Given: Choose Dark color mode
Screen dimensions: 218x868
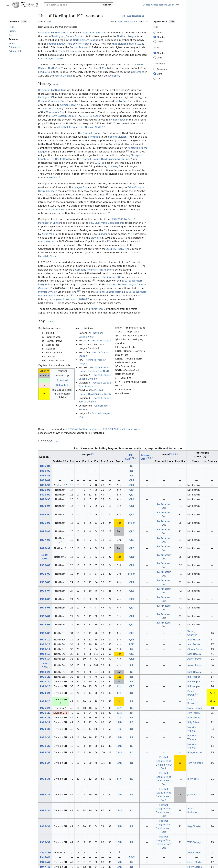Looking at the screenshot, I should 155,78.
